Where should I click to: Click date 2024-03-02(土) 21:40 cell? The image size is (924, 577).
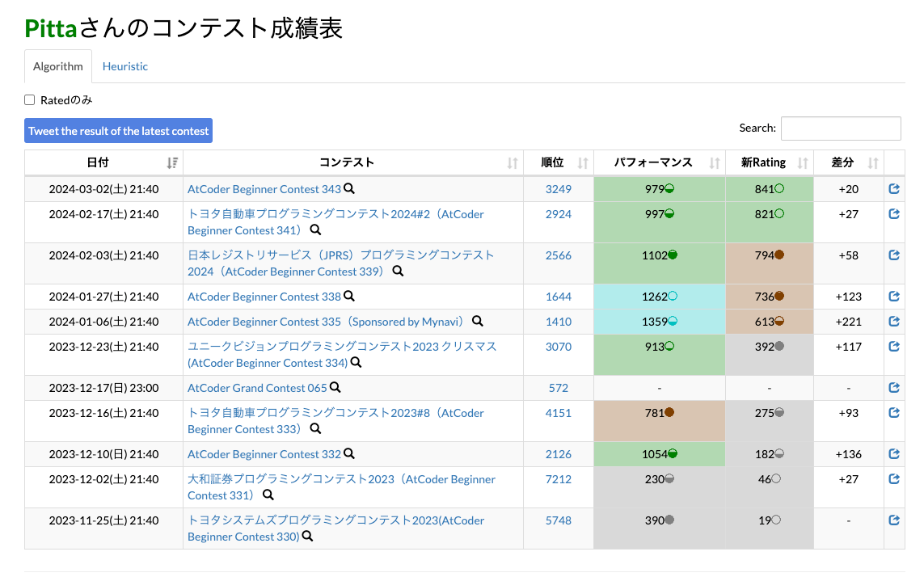click(103, 189)
